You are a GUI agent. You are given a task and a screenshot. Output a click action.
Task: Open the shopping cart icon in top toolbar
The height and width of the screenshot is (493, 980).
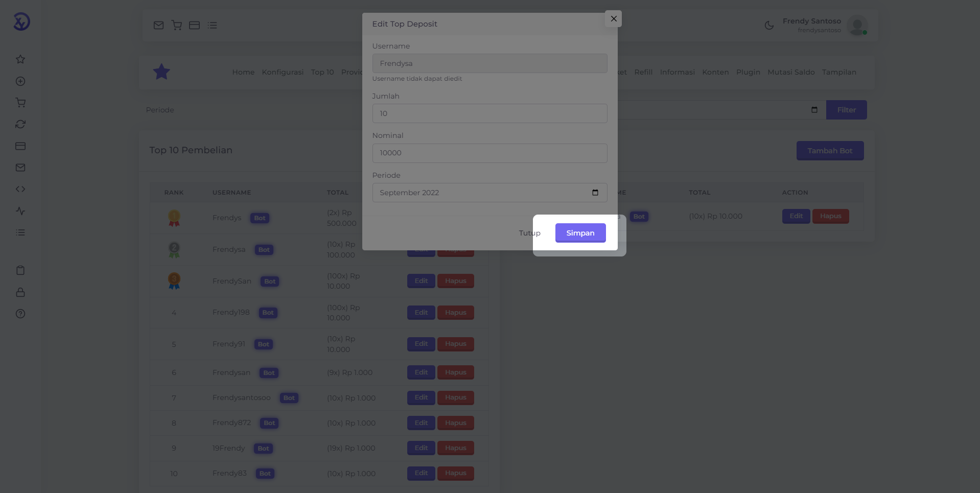177,25
